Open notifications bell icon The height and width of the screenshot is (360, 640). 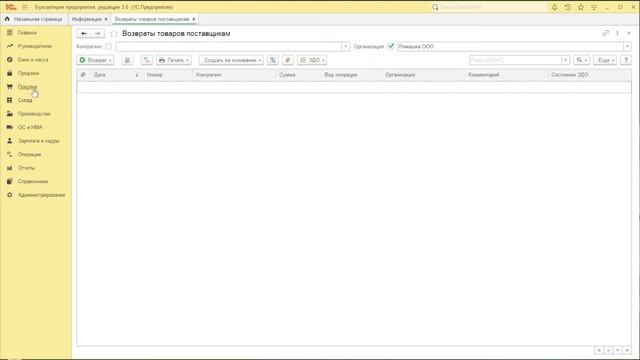click(x=554, y=7)
